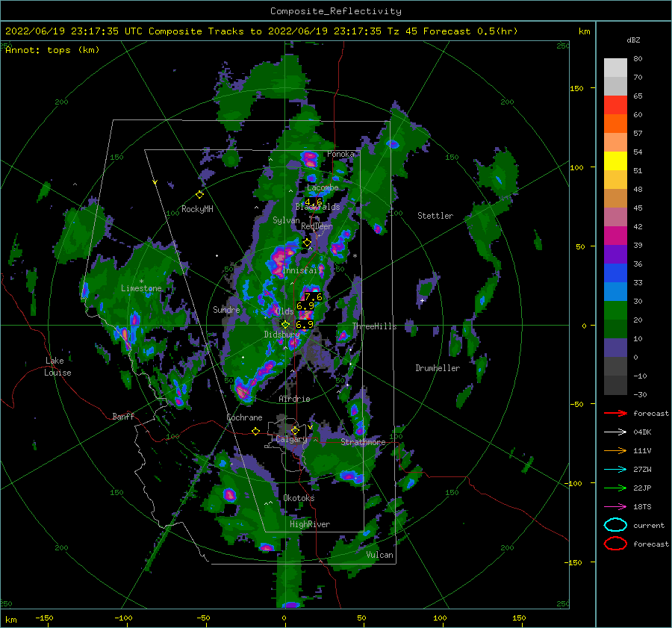Click the bright green 30 dBZ legend swatch
Image resolution: width=672 pixels, height=628 pixels.
click(x=615, y=310)
